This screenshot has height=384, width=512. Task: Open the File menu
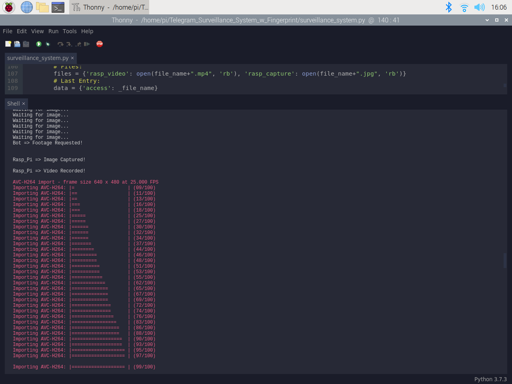(x=7, y=31)
